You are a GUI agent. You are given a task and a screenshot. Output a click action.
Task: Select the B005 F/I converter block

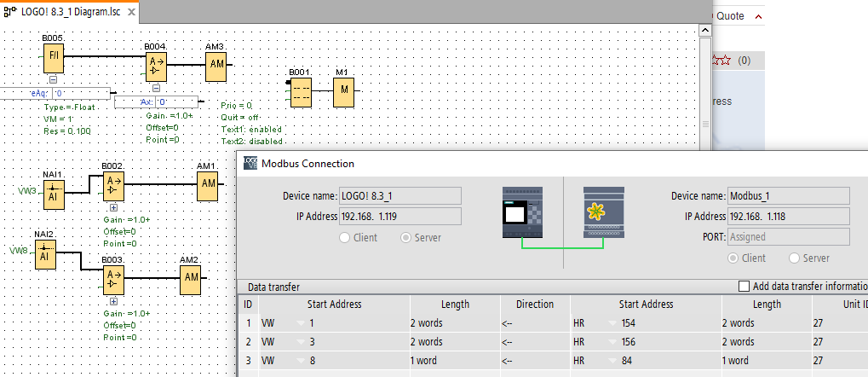(x=53, y=59)
